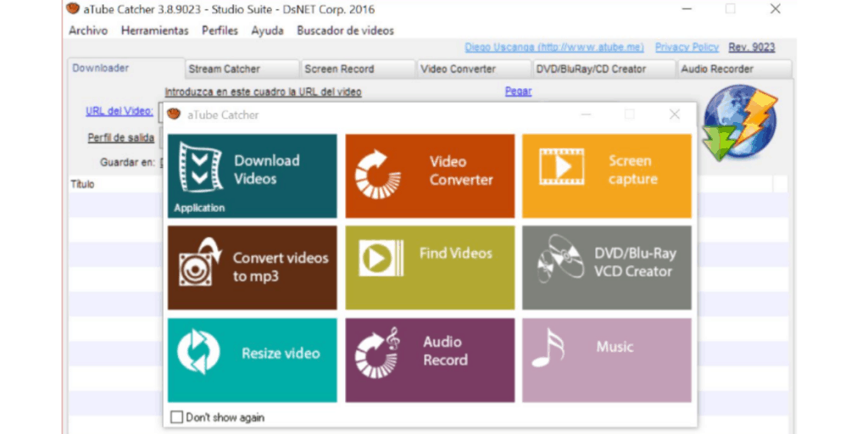This screenshot has width=868, height=434.
Task: Click the URL del Video link
Action: coord(120,111)
